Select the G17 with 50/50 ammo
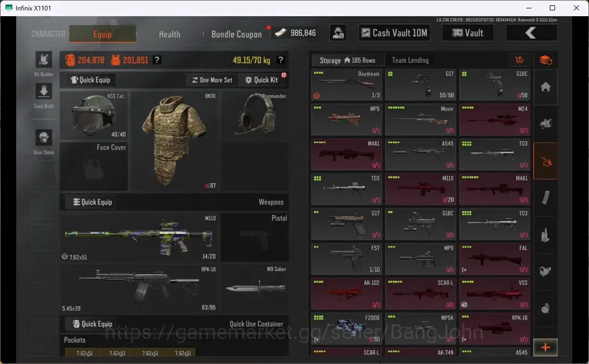The image size is (589, 364). 420,85
